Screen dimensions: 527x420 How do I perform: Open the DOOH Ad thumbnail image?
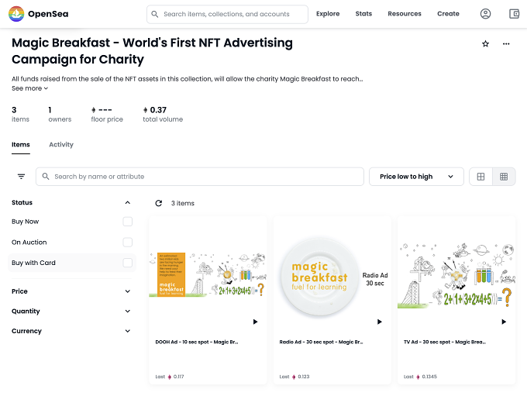pyautogui.click(x=208, y=275)
